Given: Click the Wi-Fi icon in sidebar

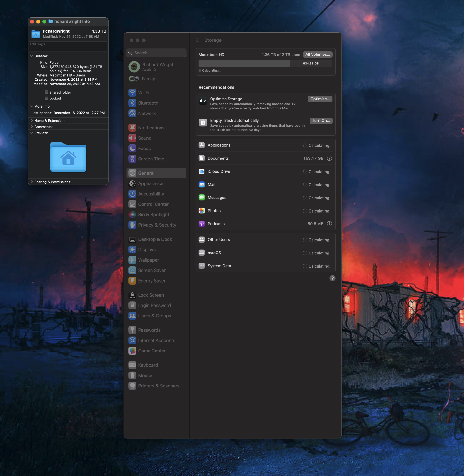Looking at the screenshot, I should [x=132, y=93].
